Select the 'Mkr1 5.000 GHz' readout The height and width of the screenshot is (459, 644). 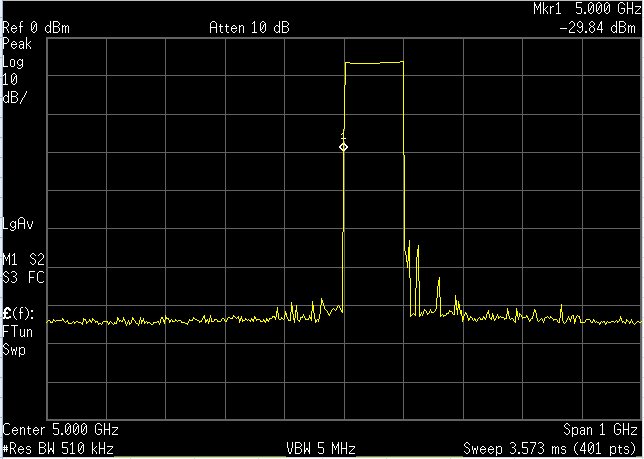pyautogui.click(x=588, y=9)
